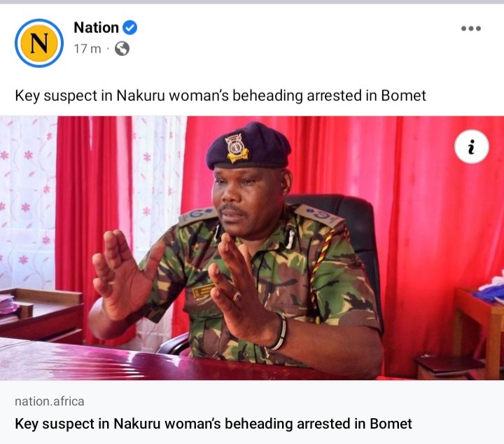This screenshot has height=444, width=504.
Task: Open the bold article headline under nation.africa
Action: tap(213, 424)
